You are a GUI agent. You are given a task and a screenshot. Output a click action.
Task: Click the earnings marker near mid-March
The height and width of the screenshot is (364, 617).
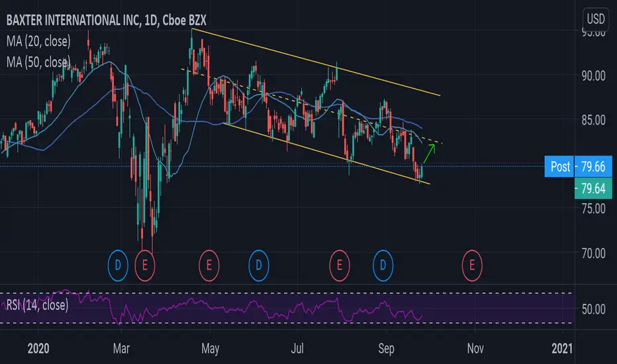tap(145, 265)
